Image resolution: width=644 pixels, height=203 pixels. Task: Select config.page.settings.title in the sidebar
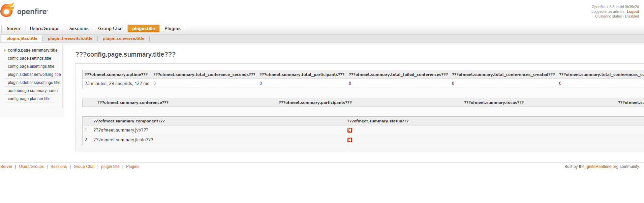[29, 58]
